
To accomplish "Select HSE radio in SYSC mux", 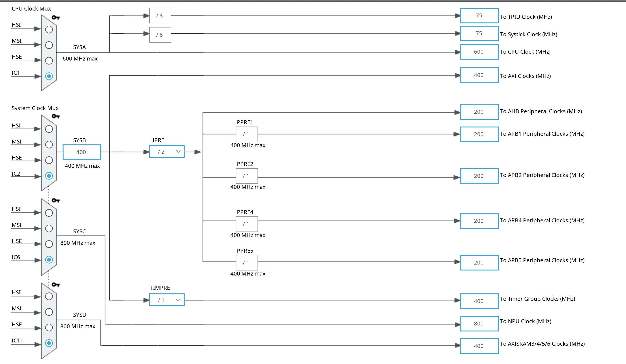I will click(49, 244).
